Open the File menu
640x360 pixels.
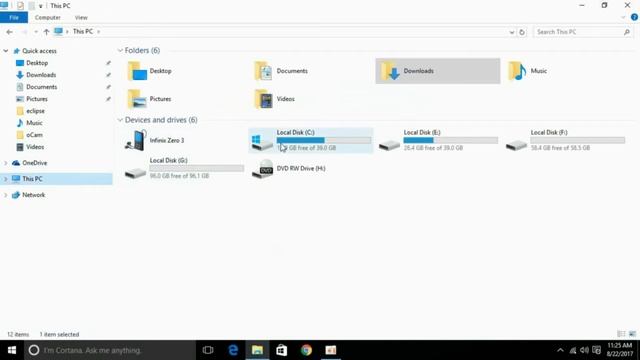tap(14, 18)
